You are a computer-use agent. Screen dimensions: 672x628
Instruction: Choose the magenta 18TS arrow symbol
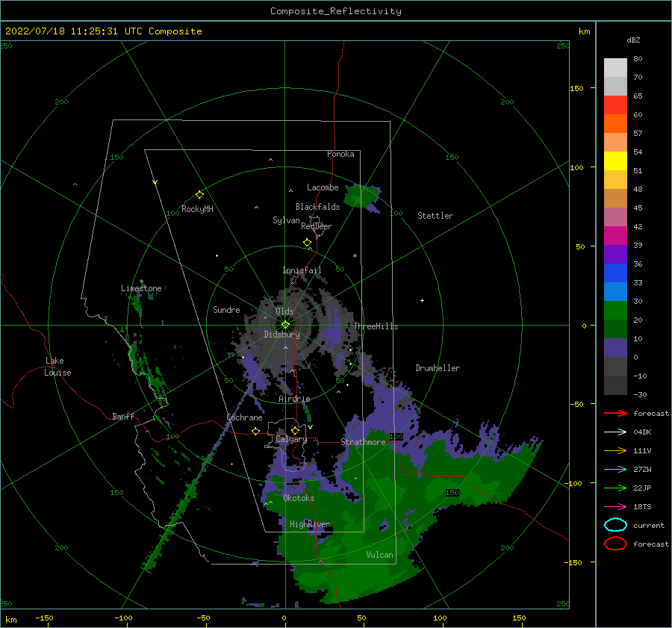pyautogui.click(x=615, y=507)
